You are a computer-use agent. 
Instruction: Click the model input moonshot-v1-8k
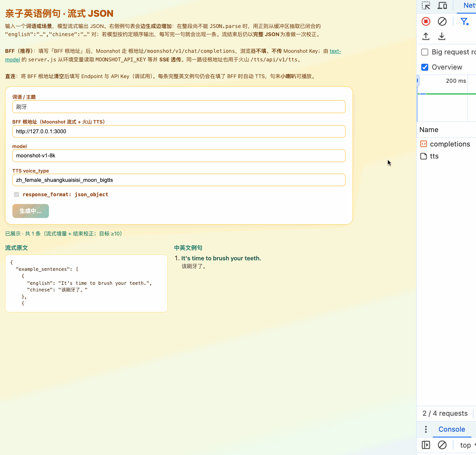point(179,155)
